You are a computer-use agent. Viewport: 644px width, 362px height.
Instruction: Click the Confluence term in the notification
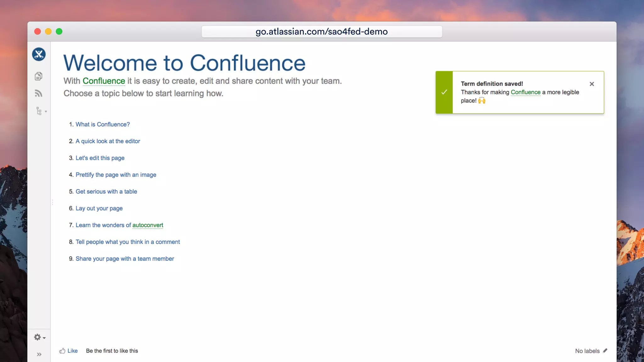(525, 92)
